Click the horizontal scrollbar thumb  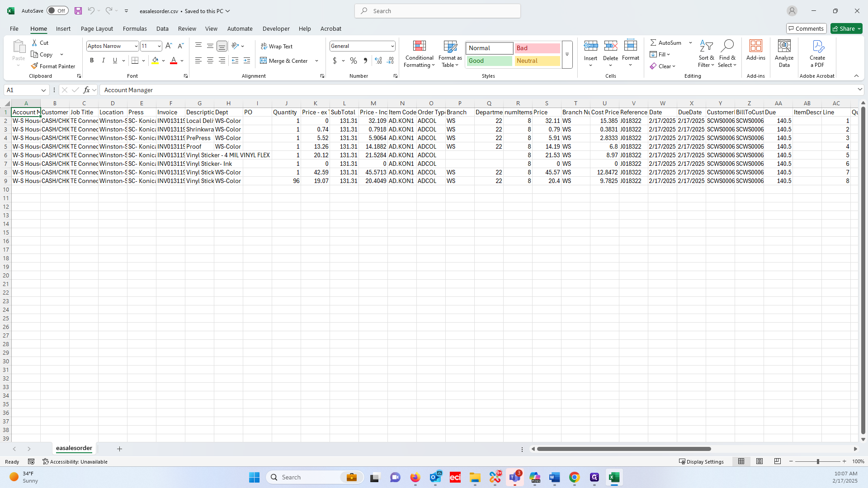click(x=624, y=449)
